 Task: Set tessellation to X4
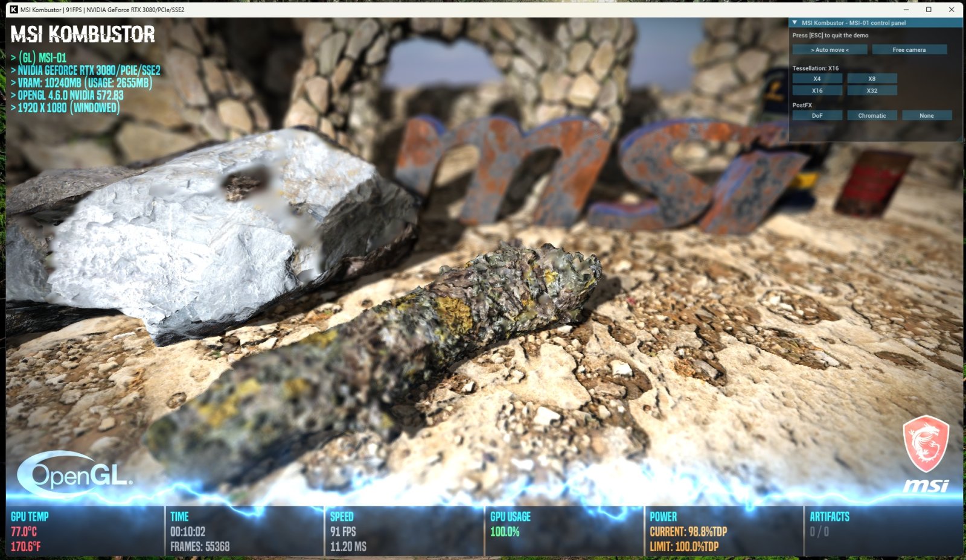(817, 78)
